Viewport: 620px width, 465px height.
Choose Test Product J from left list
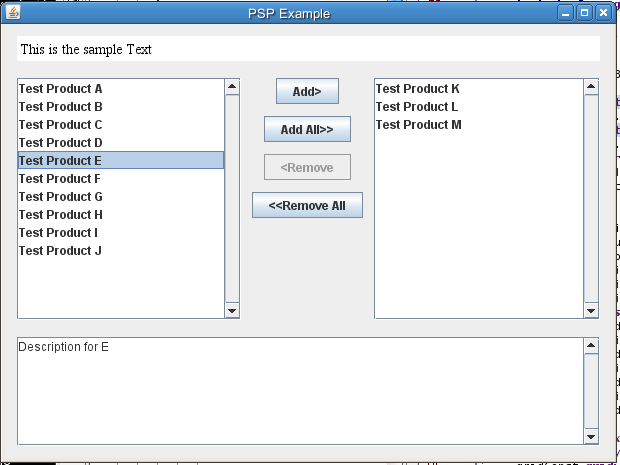click(x=60, y=251)
